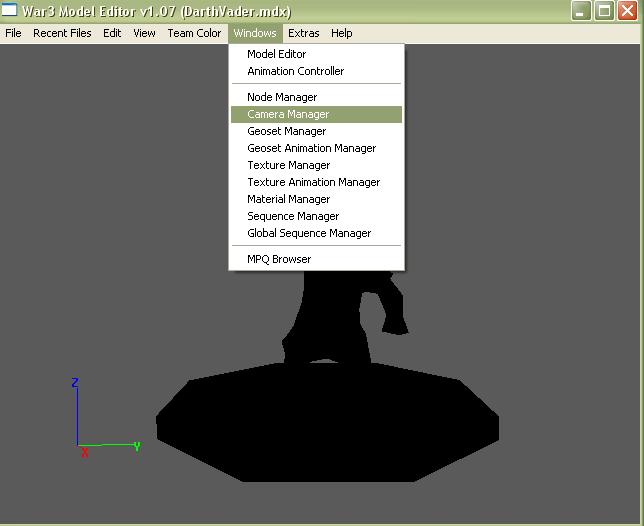Open the Team Color menu
Screen dimensions: 644x526
point(194,33)
